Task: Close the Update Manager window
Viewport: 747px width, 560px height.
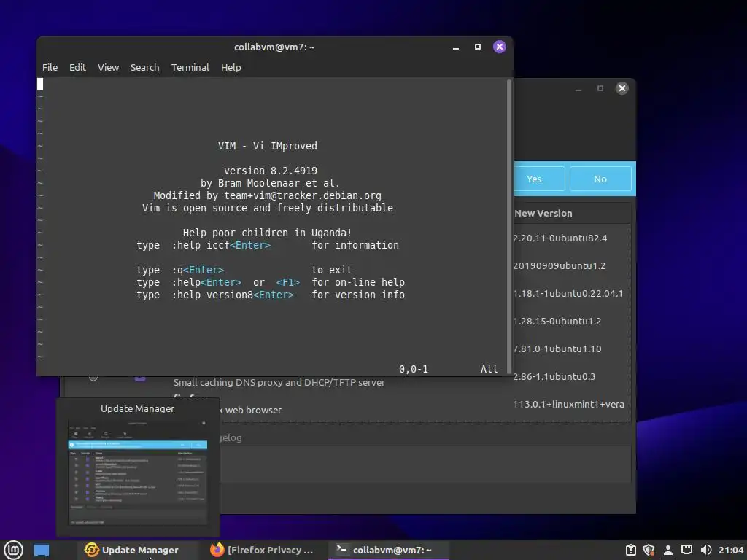Action: tap(622, 88)
